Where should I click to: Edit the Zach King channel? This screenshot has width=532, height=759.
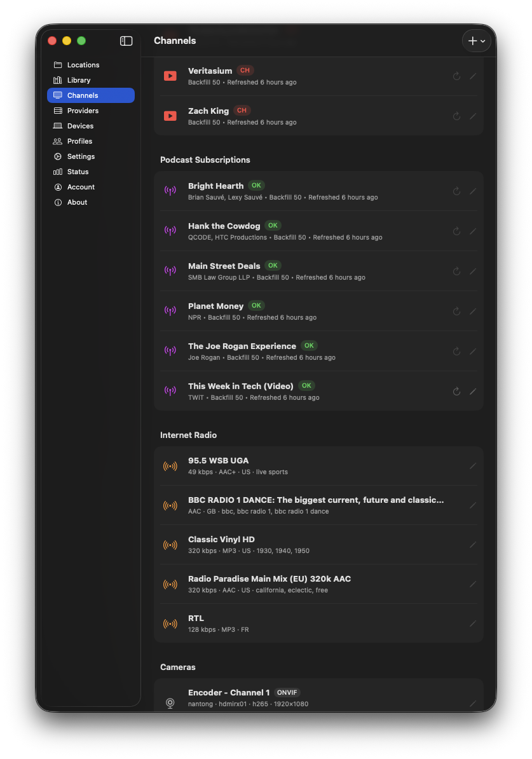(473, 116)
